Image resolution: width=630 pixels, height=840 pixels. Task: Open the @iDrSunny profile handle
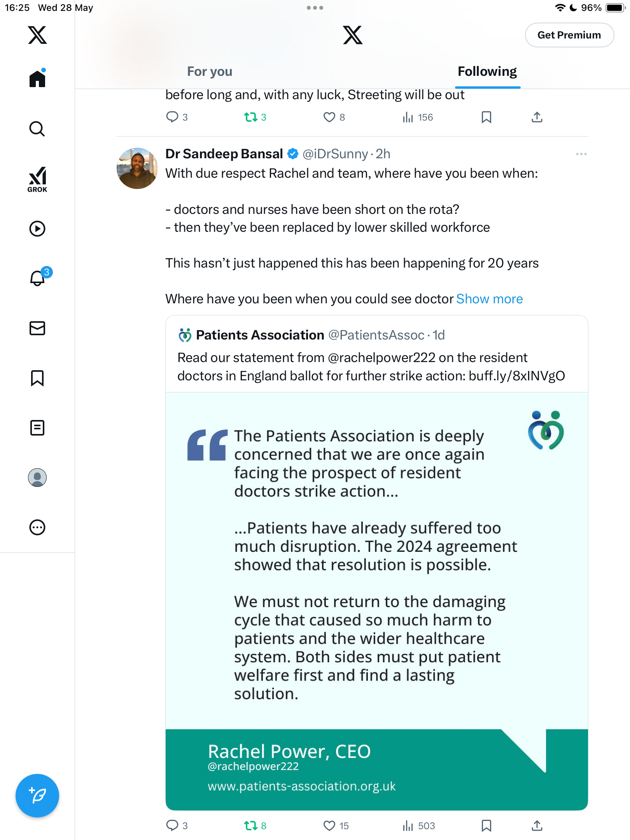(x=335, y=154)
